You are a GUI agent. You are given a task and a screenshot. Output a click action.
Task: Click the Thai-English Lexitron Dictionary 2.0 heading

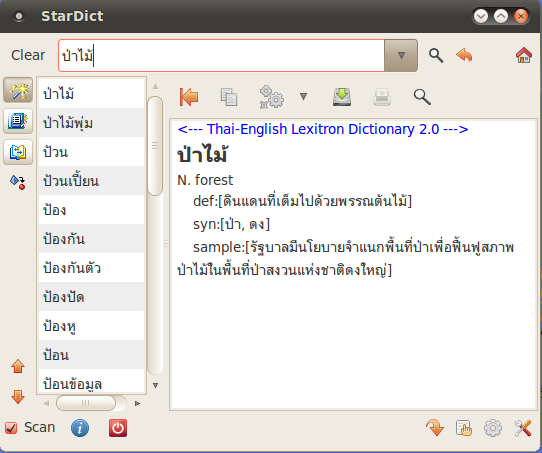click(x=323, y=129)
